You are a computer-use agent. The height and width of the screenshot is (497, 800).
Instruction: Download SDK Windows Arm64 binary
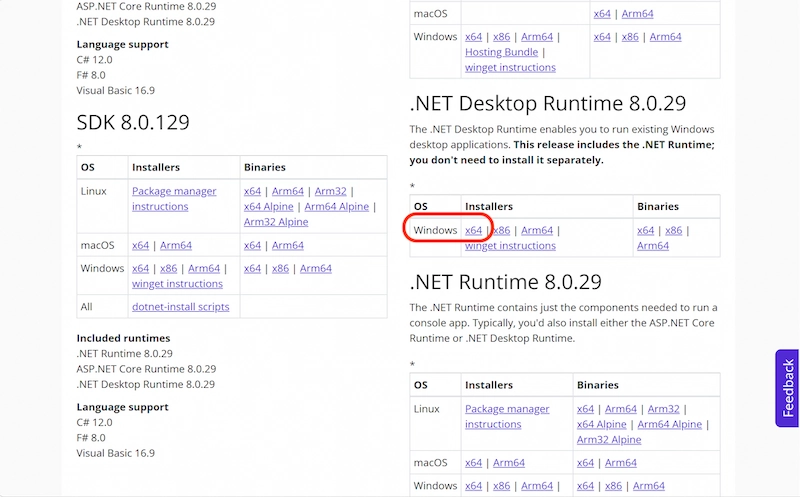316,268
